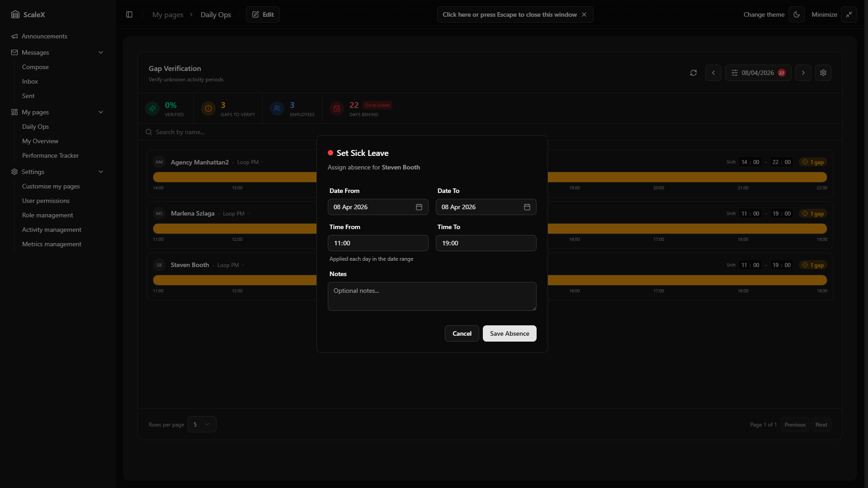Open Date To calendar icon

click(527, 207)
